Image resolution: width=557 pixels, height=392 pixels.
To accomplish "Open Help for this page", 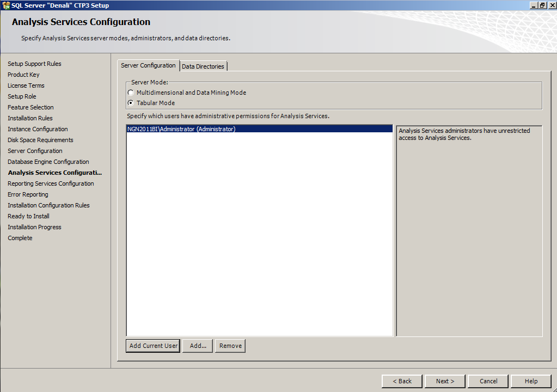I will pyautogui.click(x=531, y=381).
